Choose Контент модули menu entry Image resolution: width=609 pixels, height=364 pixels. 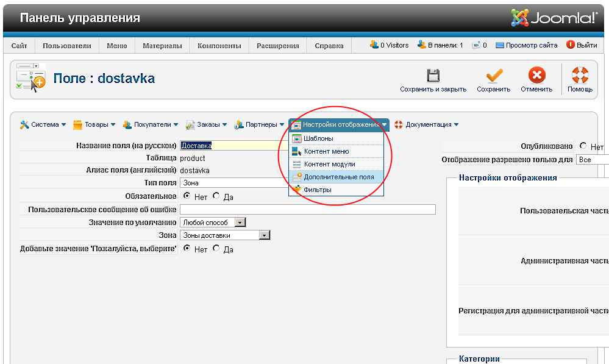tap(337, 165)
